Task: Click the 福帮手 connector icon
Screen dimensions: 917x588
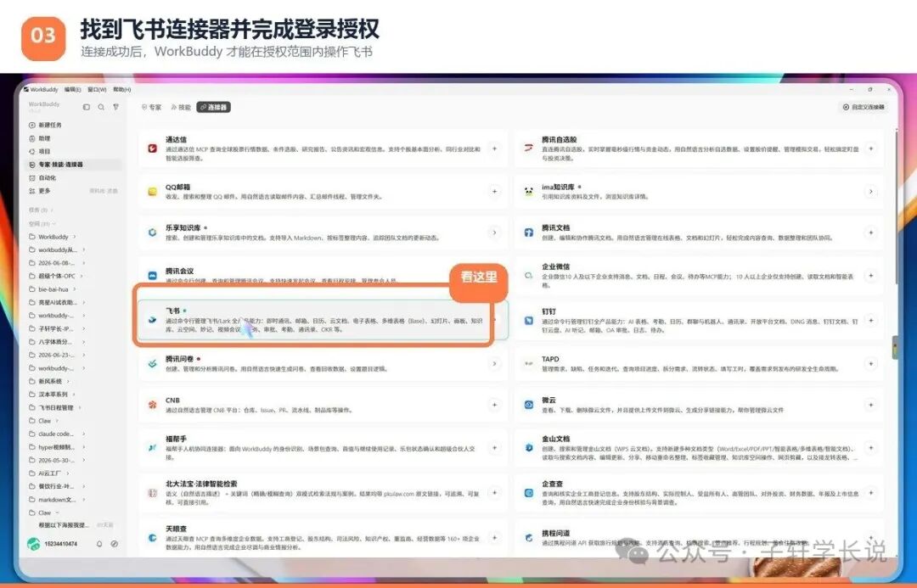Action: click(153, 448)
